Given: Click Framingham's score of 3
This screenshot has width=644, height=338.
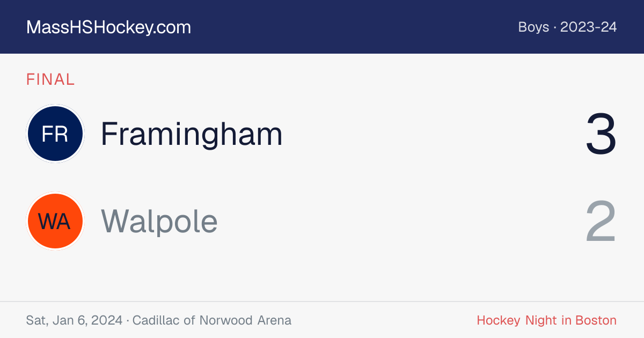Looking at the screenshot, I should tap(601, 134).
